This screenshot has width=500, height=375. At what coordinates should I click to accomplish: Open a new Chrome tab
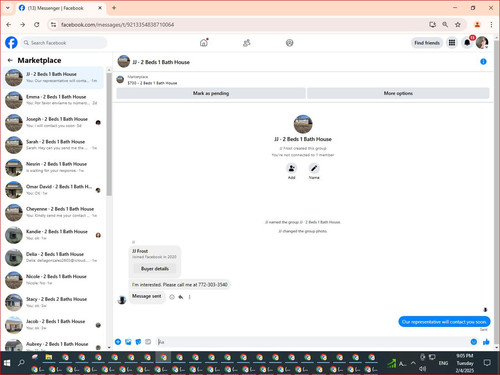[x=114, y=8]
